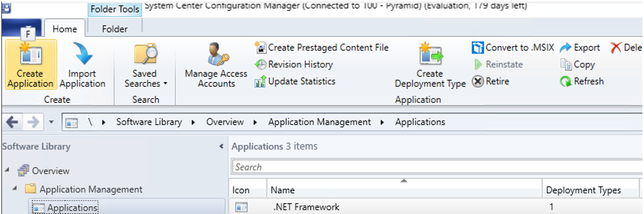
Task: Click the Refresh command
Action: (x=581, y=81)
